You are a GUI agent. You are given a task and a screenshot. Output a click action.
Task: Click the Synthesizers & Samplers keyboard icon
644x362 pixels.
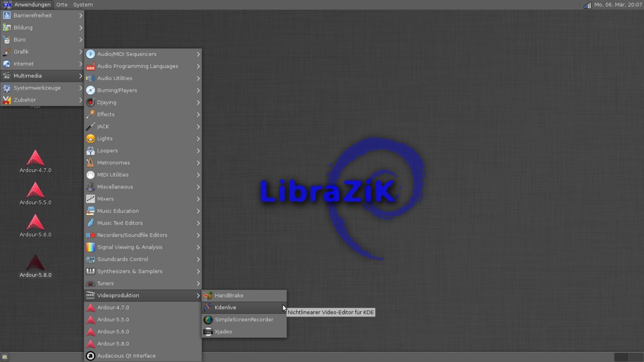(91, 271)
